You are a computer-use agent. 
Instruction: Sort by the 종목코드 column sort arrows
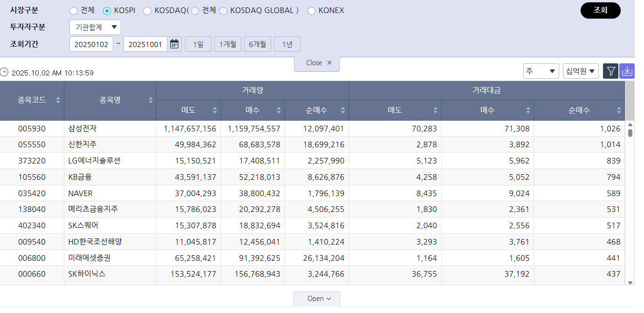[58, 100]
